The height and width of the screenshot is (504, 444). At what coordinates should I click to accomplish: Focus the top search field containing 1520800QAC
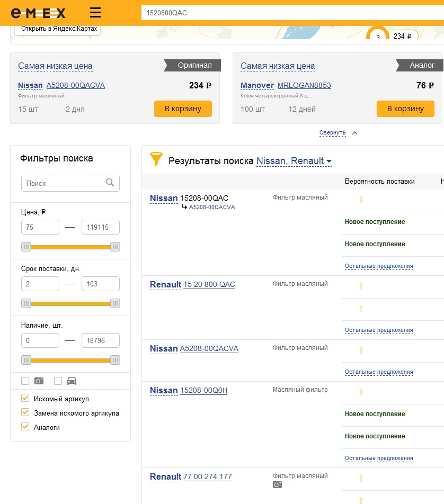click(x=292, y=13)
